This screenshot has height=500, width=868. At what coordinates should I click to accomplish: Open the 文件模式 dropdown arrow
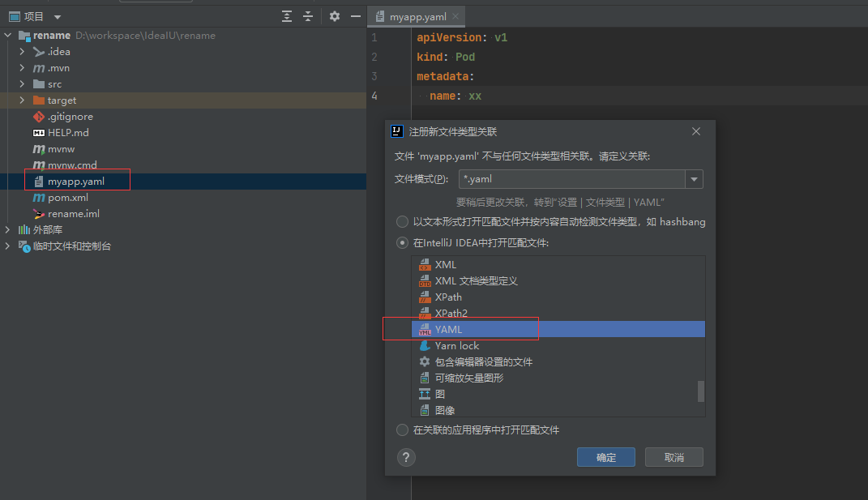click(x=695, y=179)
